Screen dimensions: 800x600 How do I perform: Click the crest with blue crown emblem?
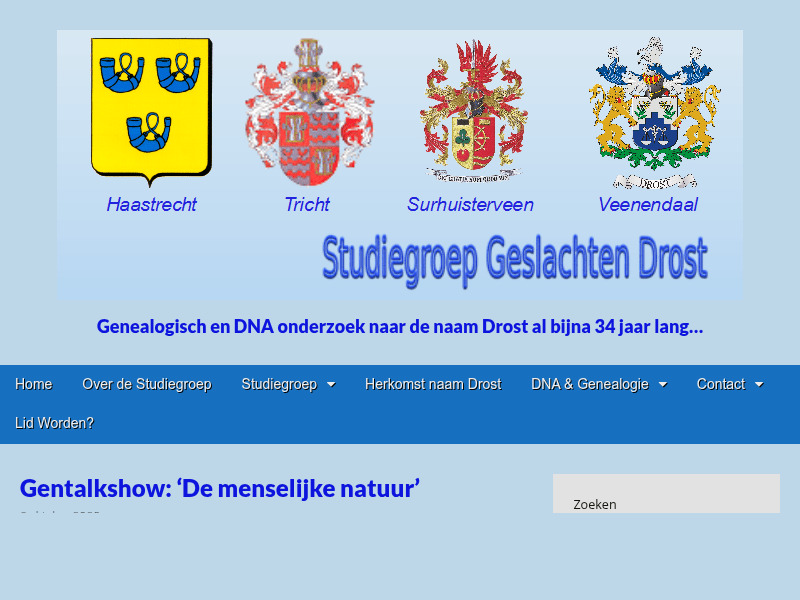click(648, 110)
